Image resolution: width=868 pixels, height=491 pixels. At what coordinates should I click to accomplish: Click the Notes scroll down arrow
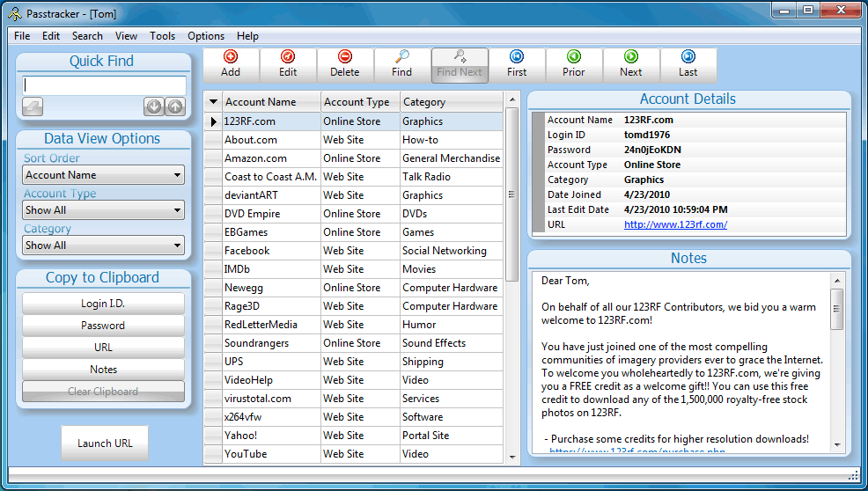tap(837, 445)
